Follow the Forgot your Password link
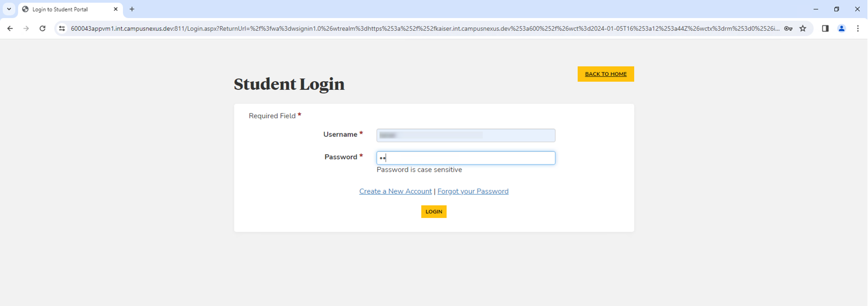 (472, 191)
